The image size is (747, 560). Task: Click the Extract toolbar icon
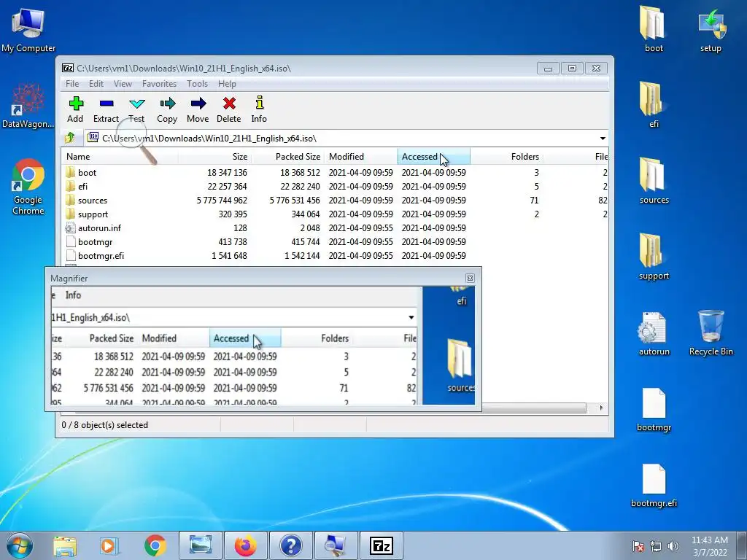[106, 109]
